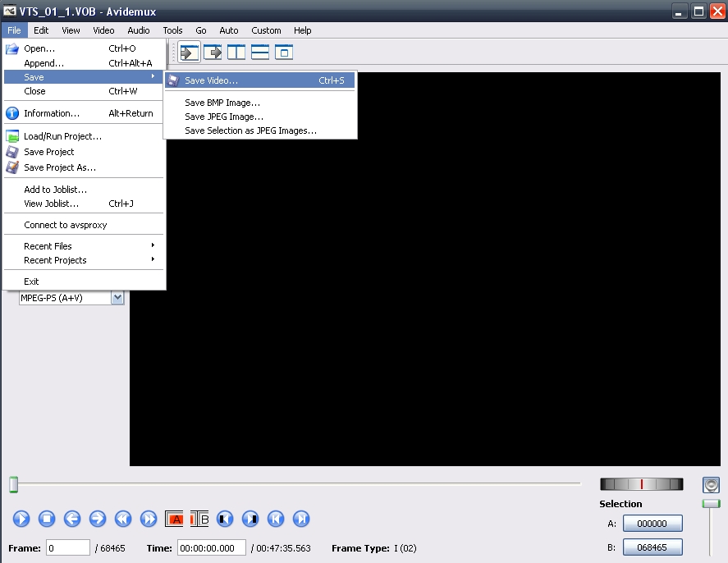Screen dimensions: 728x563
Task: Click the Open folder icon in the File menu
Action: click(12, 48)
